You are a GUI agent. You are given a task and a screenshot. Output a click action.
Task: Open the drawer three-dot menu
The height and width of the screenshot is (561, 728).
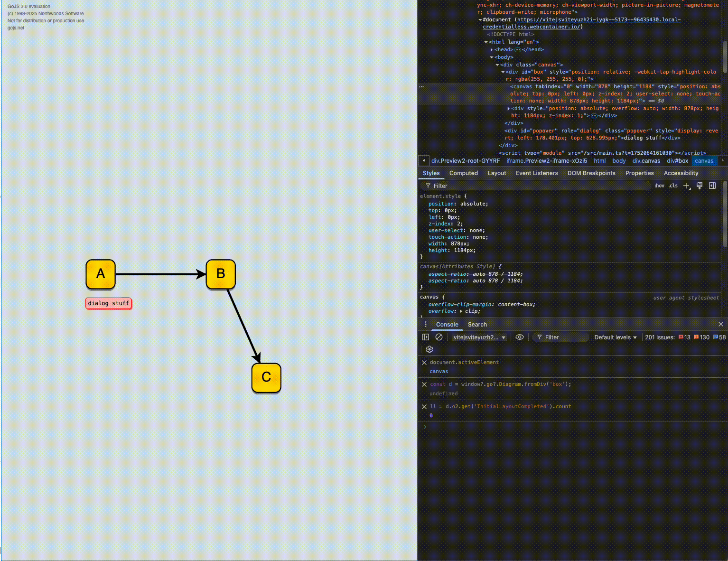426,325
